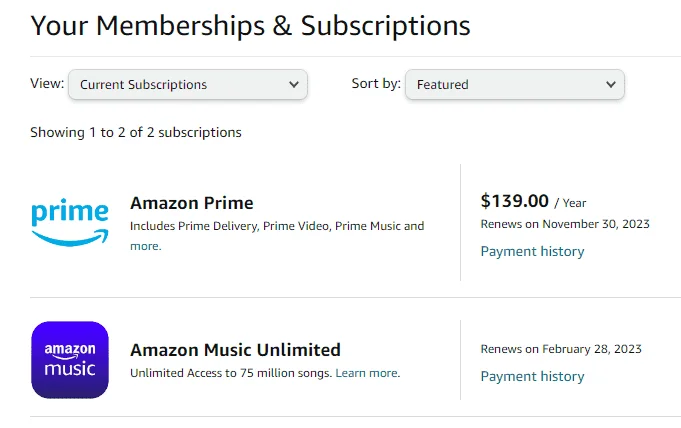
Task: Click the chevron on Featured sort selector
Action: [x=611, y=84]
